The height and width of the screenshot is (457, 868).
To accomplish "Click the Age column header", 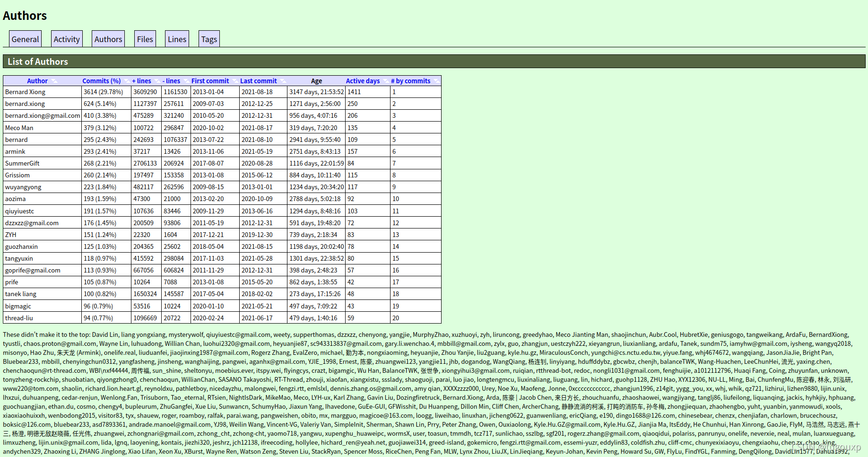I will 317,81.
